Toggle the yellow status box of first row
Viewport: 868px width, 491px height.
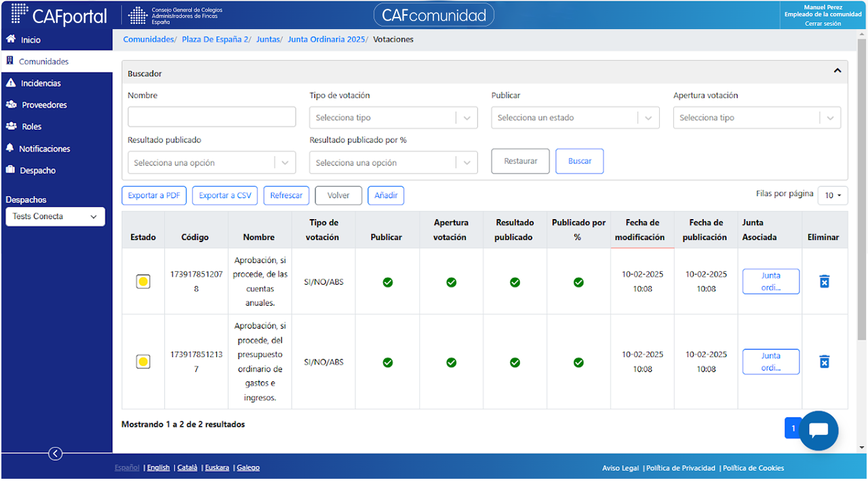(143, 281)
